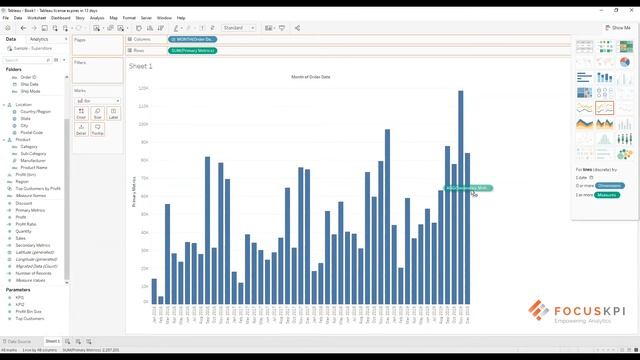
Task: Select the pie chart in Show Me
Action: (624, 62)
